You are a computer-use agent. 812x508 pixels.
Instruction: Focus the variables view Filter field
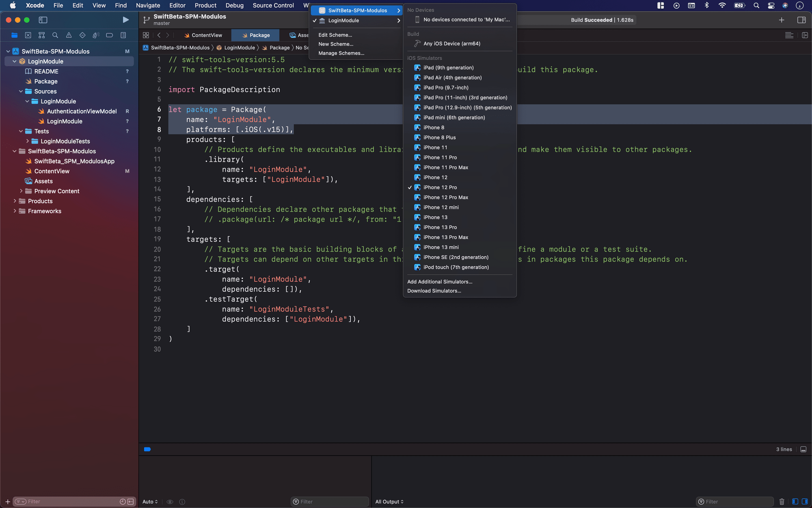pyautogui.click(x=330, y=501)
